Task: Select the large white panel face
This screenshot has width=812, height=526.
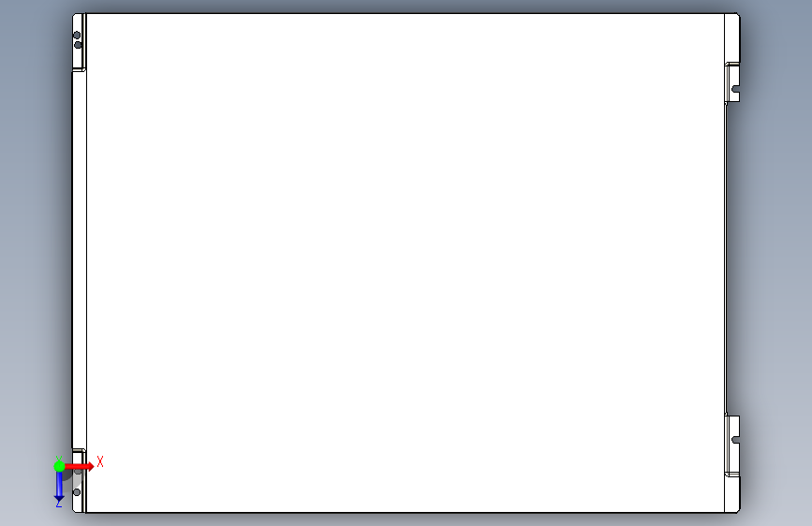Action: pos(405,263)
